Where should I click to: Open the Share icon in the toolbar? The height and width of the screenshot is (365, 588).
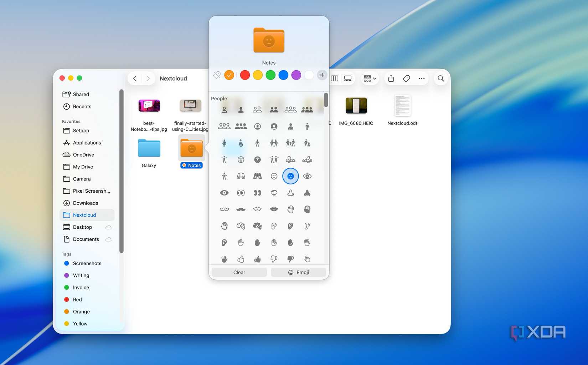click(391, 78)
